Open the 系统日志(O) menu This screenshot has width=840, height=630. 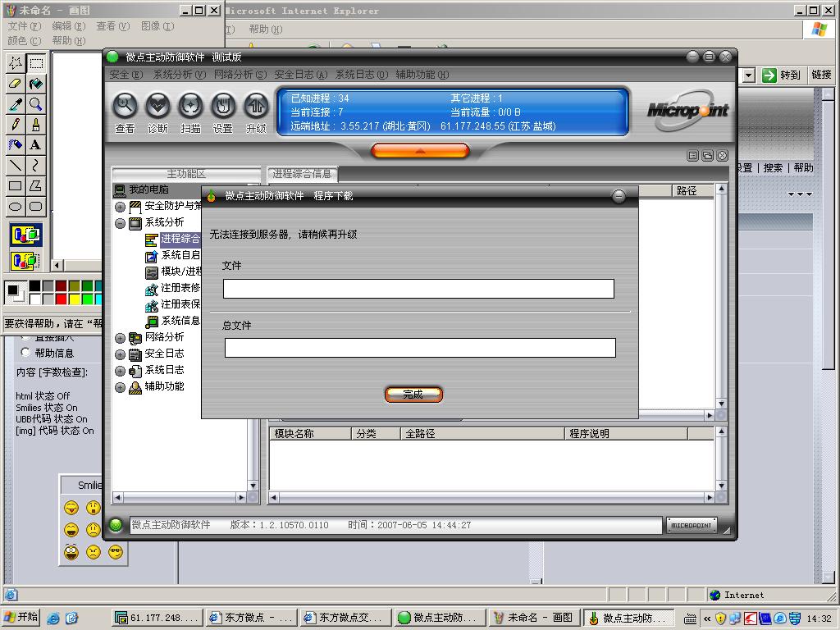(362, 75)
